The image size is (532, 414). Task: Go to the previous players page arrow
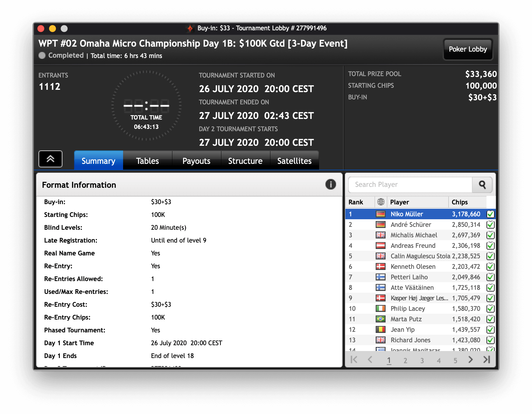coord(370,360)
